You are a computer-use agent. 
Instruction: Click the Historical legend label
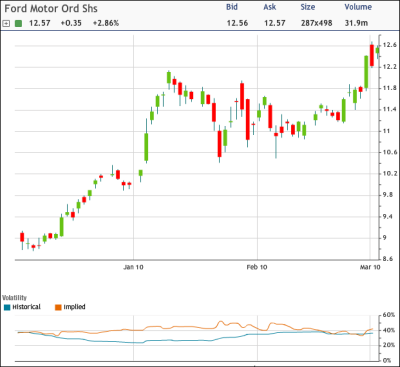(26, 307)
